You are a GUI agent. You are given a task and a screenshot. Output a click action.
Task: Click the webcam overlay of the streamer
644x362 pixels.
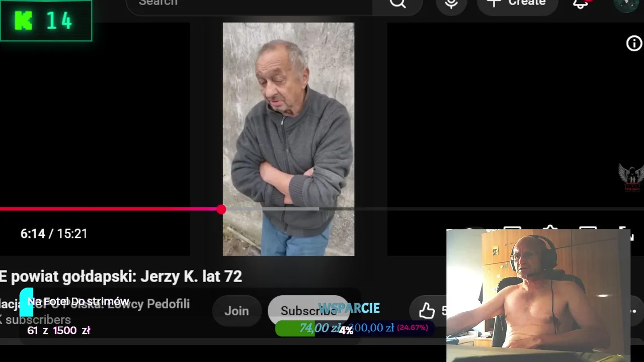(x=538, y=296)
